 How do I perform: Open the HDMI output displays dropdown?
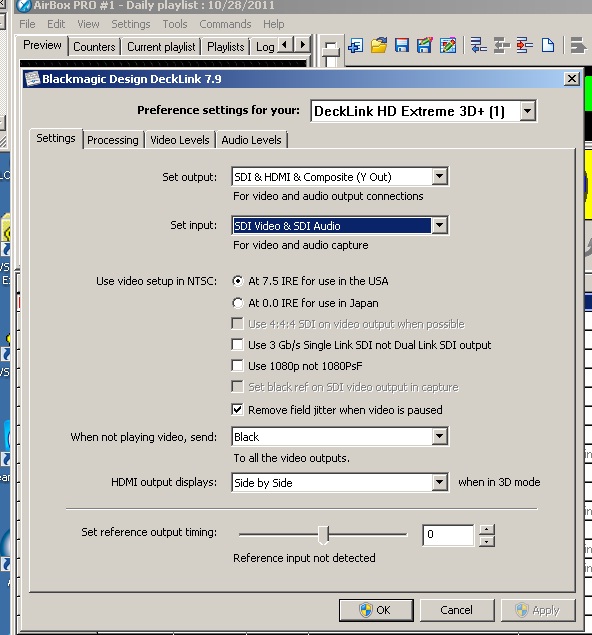click(439, 482)
